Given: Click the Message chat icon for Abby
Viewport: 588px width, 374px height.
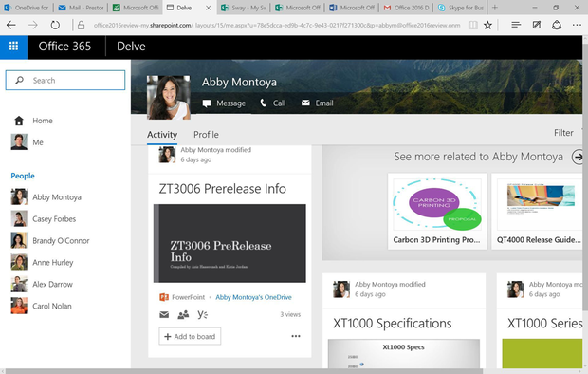Looking at the screenshot, I should pos(207,103).
